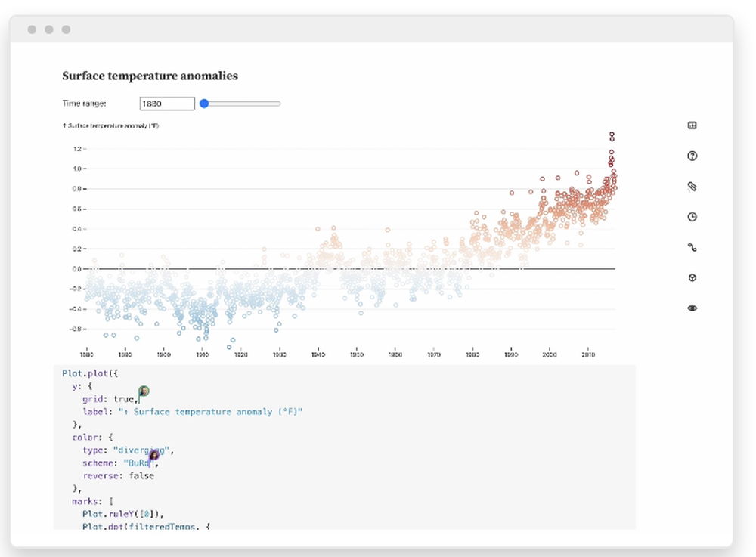
Task: Open the version history clock icon
Action: 692,217
